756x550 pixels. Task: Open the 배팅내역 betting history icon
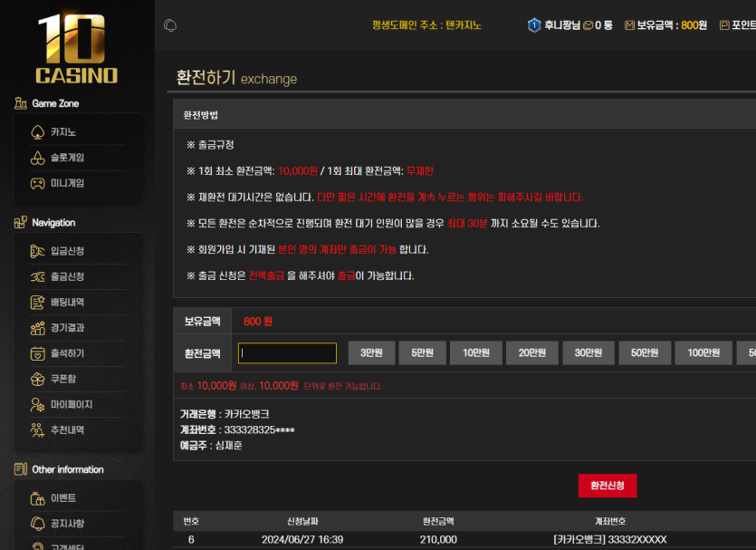coord(38,302)
